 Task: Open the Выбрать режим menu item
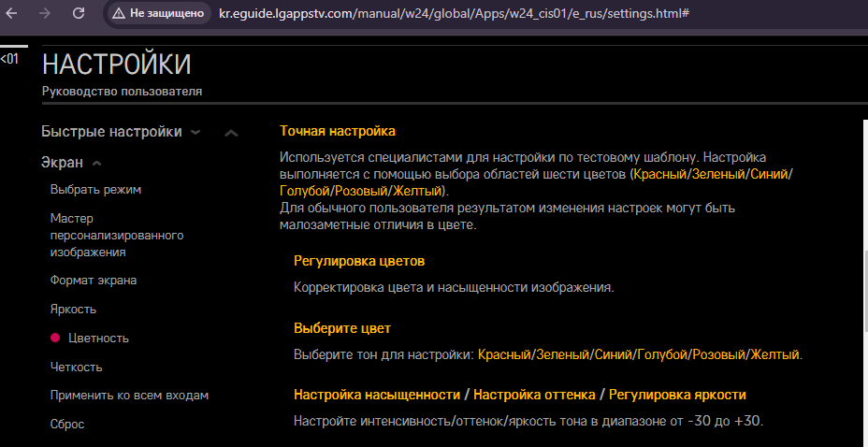[95, 190]
